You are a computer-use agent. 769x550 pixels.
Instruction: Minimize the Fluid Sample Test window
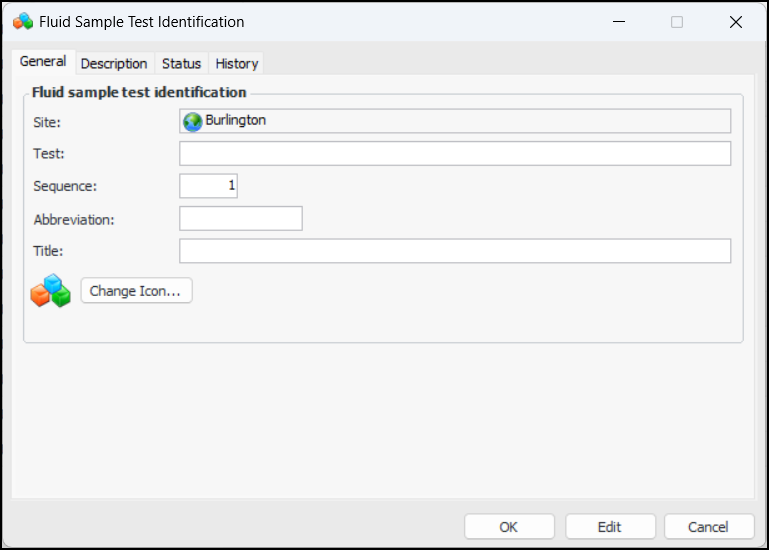[617, 21]
